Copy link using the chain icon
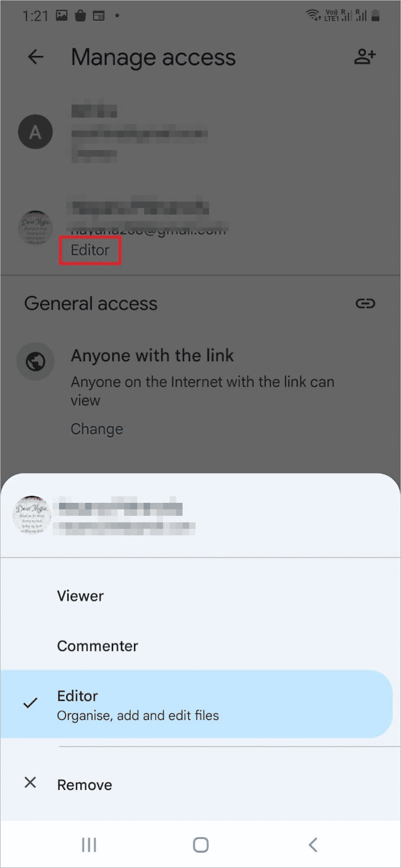This screenshot has height=868, width=401. click(x=365, y=303)
